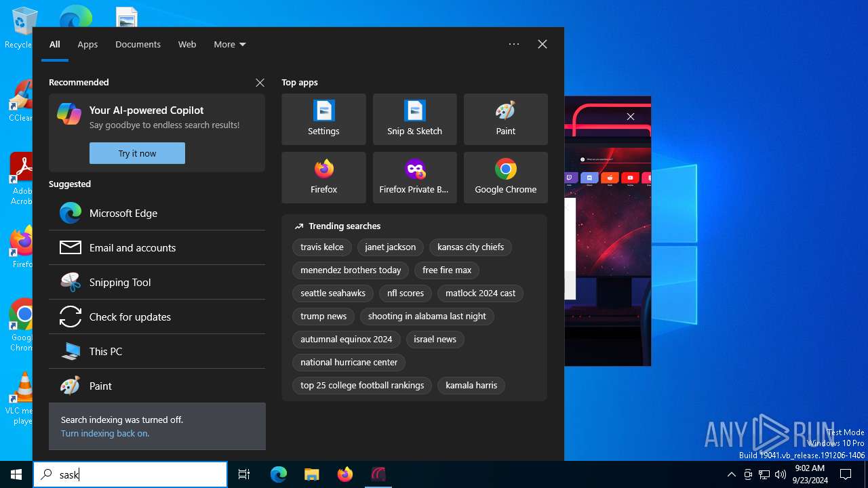Search trending trump news
This screenshot has width=868, height=488.
coord(323,317)
